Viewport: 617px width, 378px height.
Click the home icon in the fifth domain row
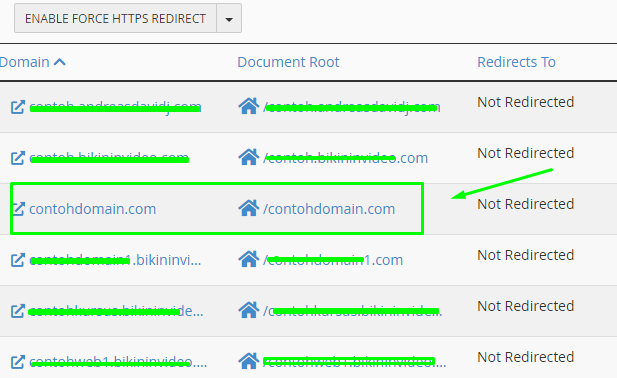pos(249,310)
